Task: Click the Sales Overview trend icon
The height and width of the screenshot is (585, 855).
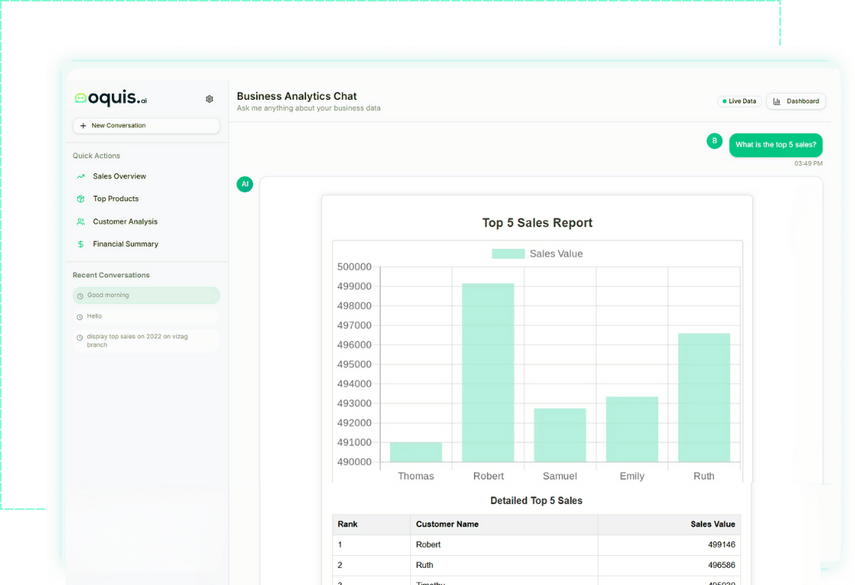Action: [81, 177]
